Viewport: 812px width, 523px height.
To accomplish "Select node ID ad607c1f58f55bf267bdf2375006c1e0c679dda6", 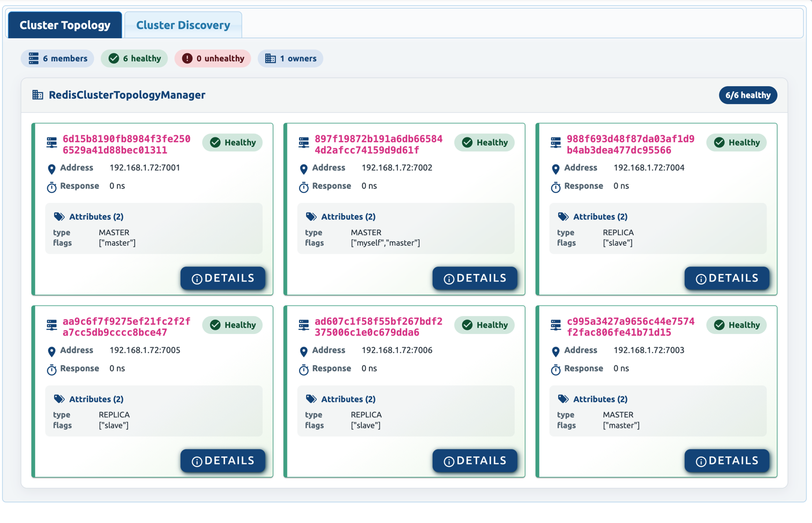I will point(379,327).
